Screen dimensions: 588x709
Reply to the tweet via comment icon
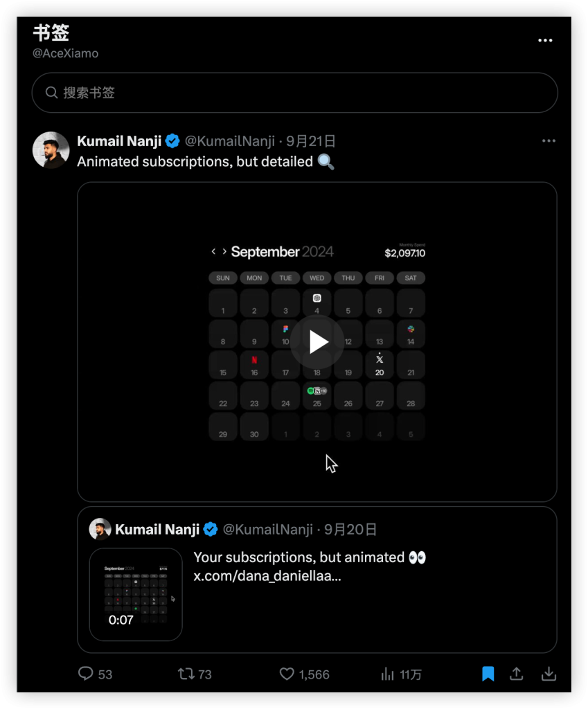point(86,674)
